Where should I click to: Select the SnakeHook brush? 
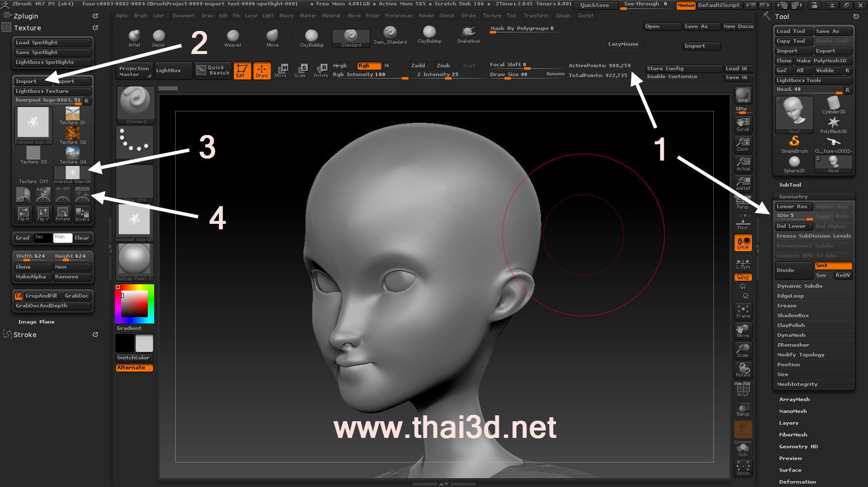468,34
